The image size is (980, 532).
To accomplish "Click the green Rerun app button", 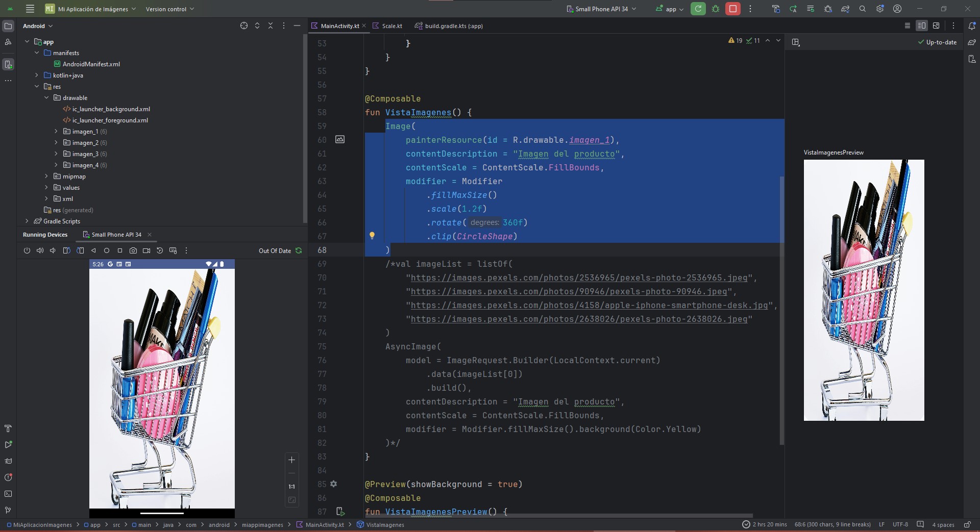I will [x=698, y=9].
